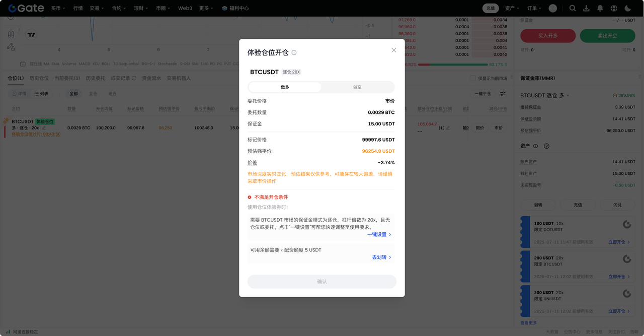
Task: Click the 去划转 link
Action: click(381, 257)
